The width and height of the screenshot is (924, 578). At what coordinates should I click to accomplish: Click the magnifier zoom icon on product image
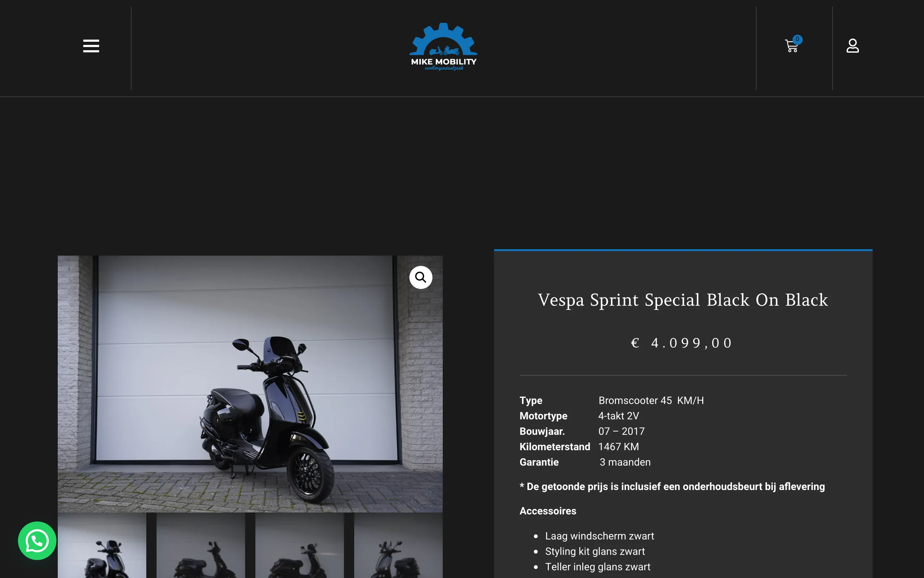421,277
